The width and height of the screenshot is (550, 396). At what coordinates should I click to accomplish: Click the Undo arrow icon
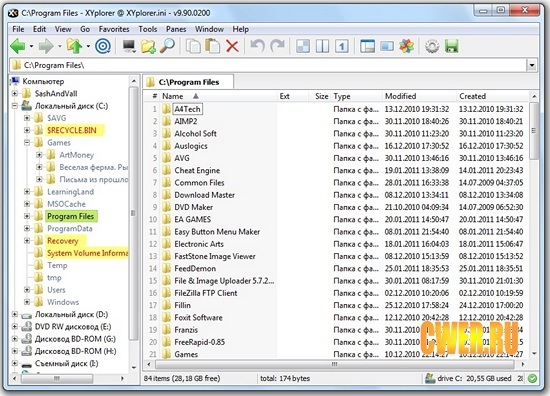257,46
